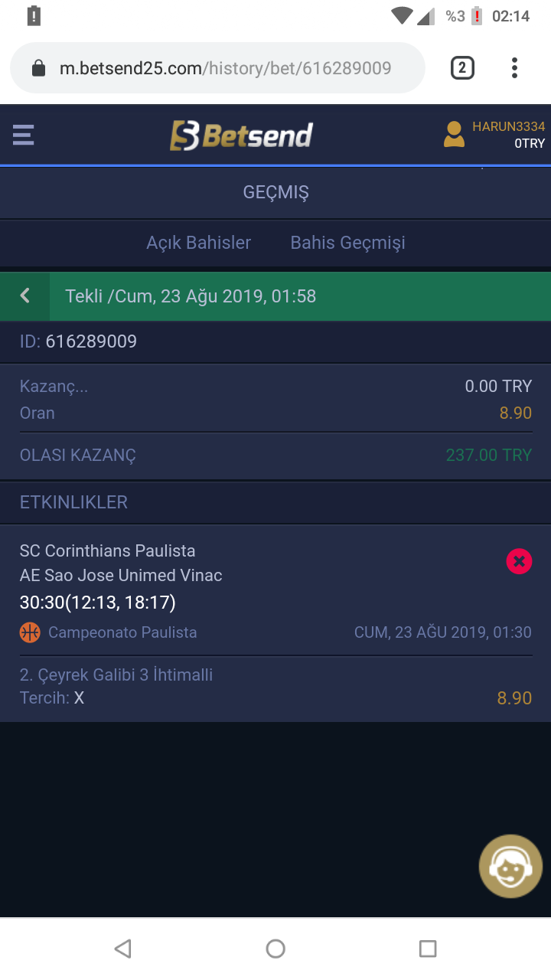Tap the Betsend logo
Image resolution: width=551 pixels, height=980 pixels.
[x=241, y=136]
